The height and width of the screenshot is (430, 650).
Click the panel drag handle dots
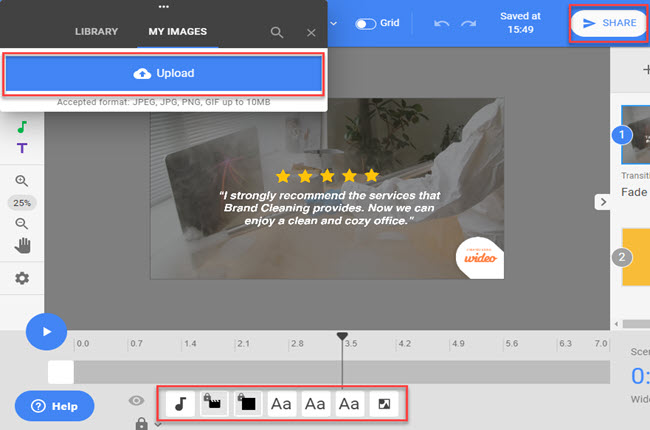(x=163, y=7)
